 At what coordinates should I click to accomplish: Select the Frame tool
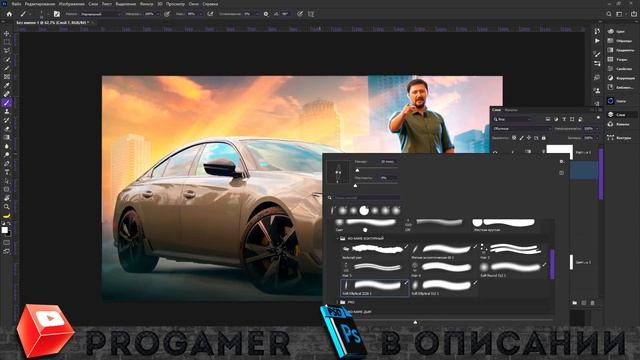point(7,77)
